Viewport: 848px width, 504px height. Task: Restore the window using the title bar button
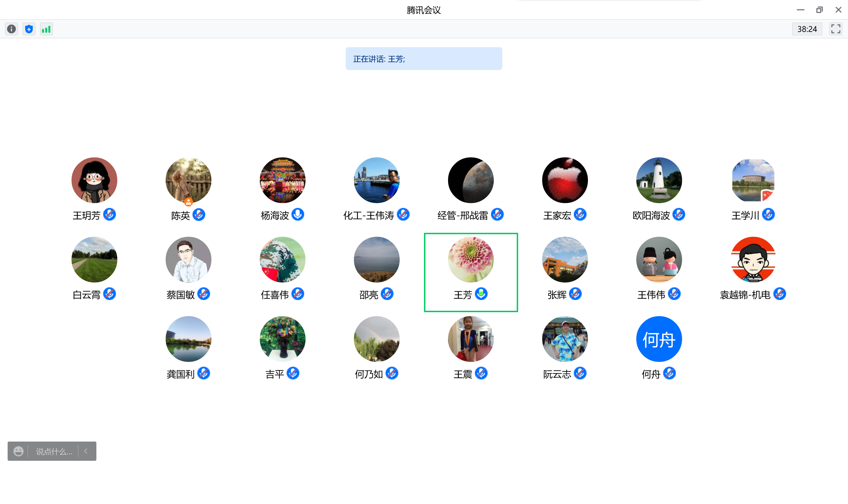tap(819, 10)
